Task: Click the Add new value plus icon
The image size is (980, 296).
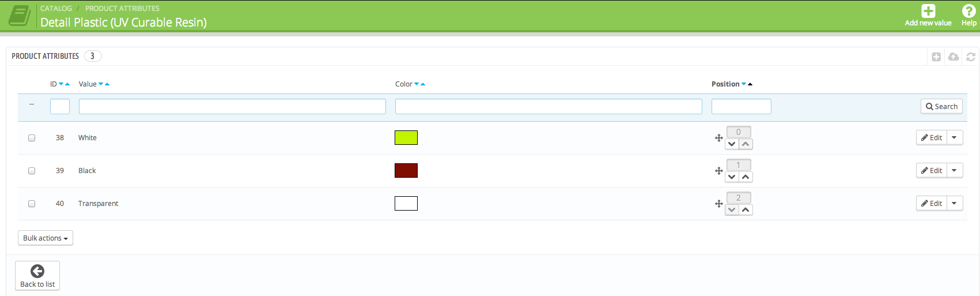Action: [x=928, y=11]
